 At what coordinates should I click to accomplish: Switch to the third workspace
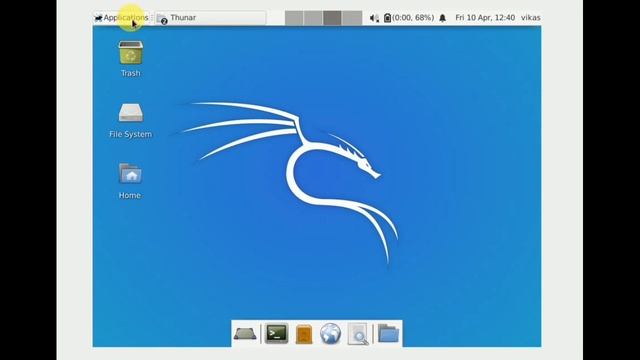(332, 18)
